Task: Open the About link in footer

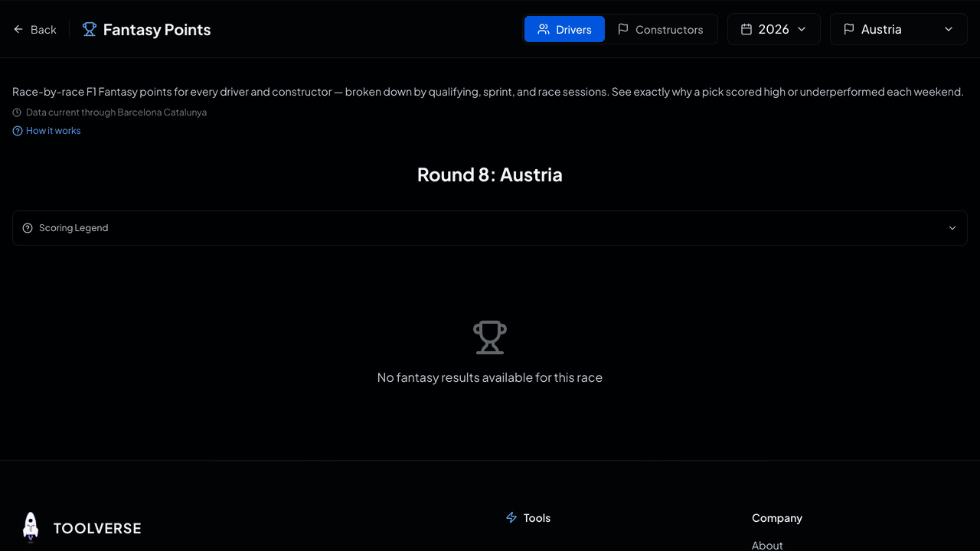Action: (x=767, y=546)
